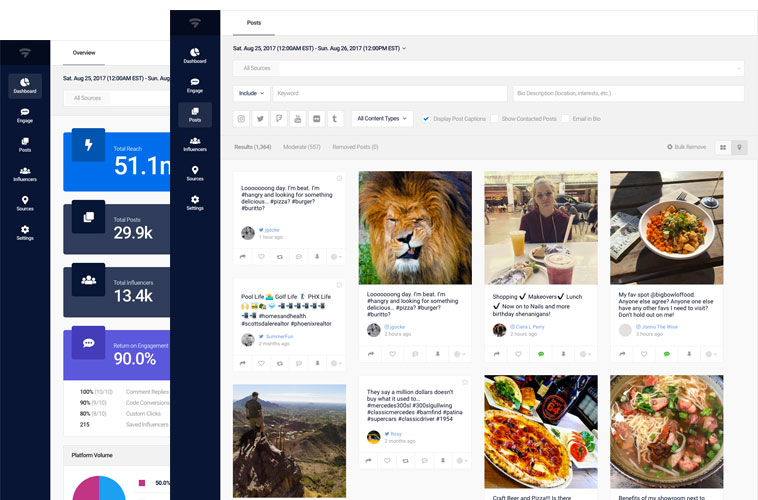Open Roxy profile link

point(396,434)
